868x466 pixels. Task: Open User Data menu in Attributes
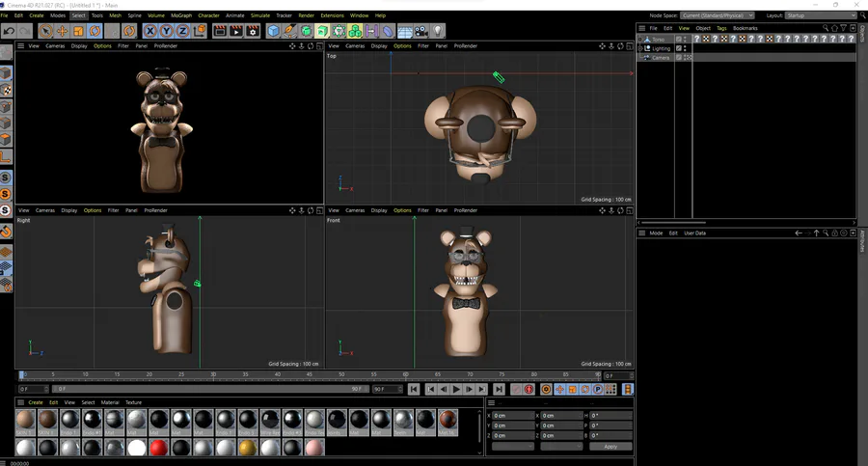pyautogui.click(x=694, y=233)
